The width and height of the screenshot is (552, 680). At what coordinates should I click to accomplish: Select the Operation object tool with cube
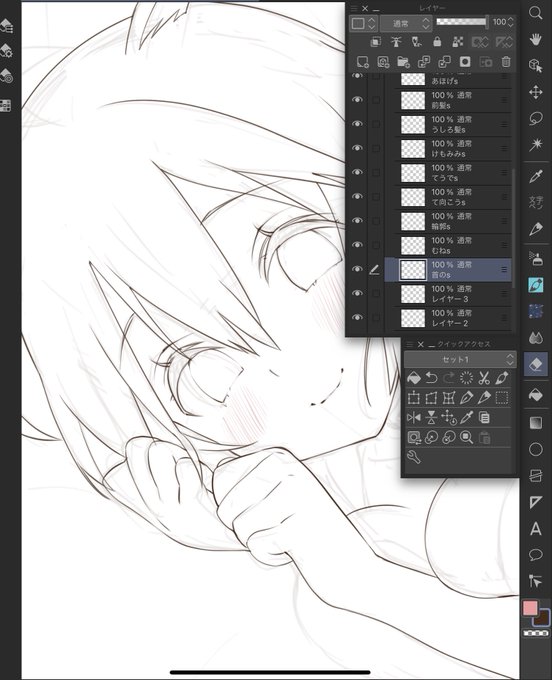point(536,66)
